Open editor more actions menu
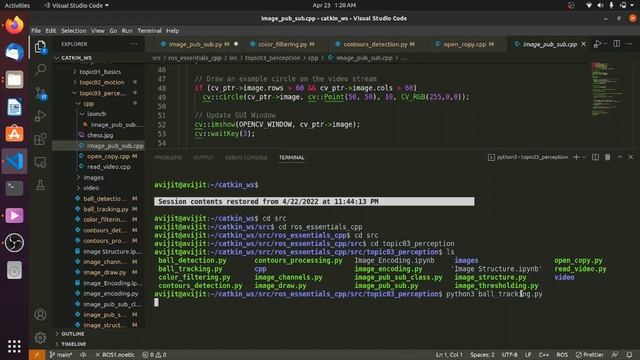 click(629, 44)
